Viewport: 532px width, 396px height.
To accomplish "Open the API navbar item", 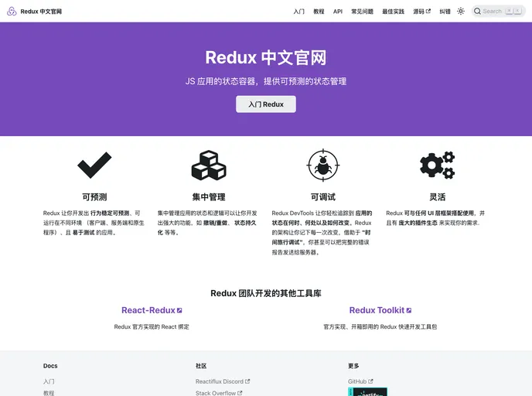I will point(338,12).
